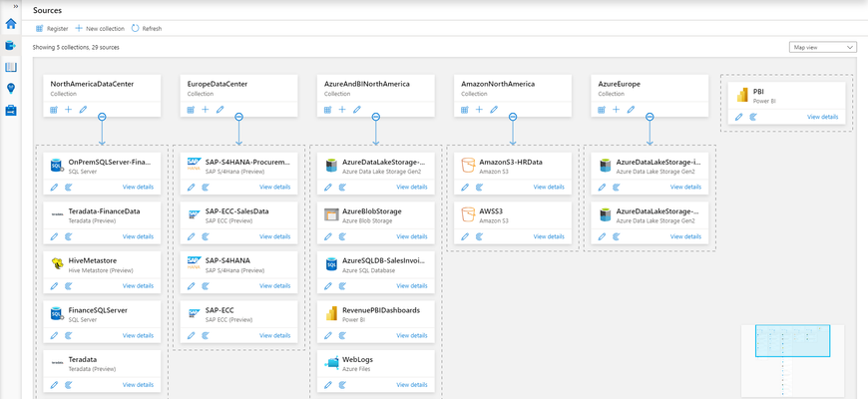
Task: Edit the AmazonNorthAmerica collection via pencil icon
Action: tap(494, 110)
